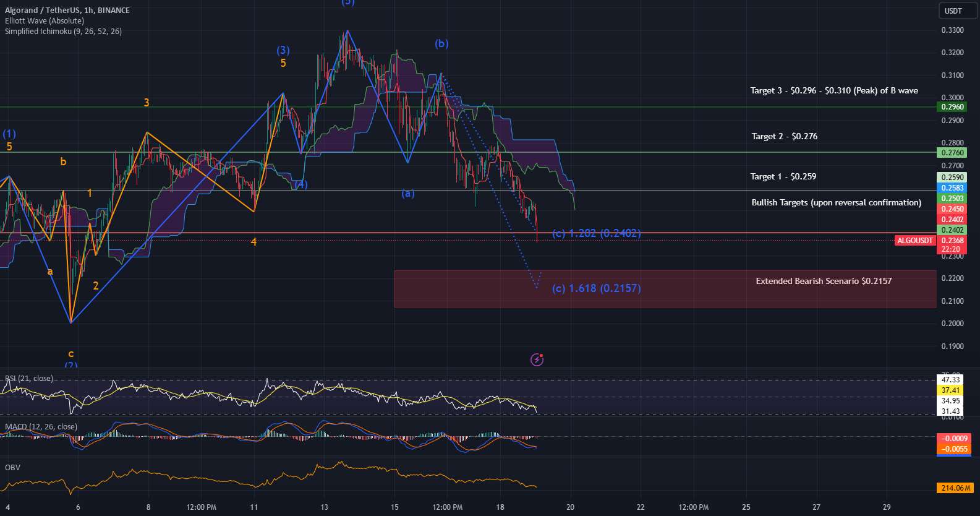The image size is (980, 516).
Task: Select the RSI (21, close) legend
Action: [x=29, y=378]
